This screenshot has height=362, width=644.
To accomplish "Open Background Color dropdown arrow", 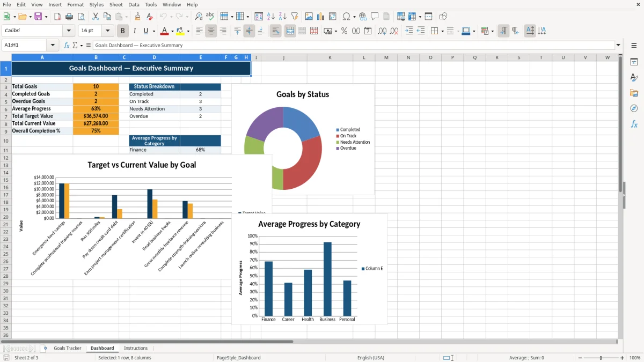I will (188, 31).
